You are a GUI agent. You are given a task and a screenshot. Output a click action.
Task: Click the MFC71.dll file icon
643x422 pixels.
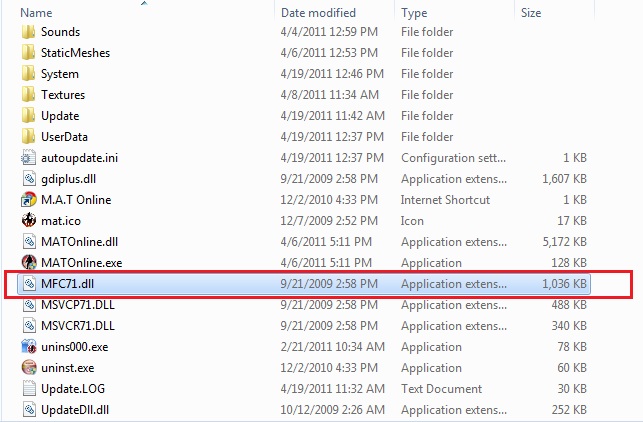tap(29, 284)
